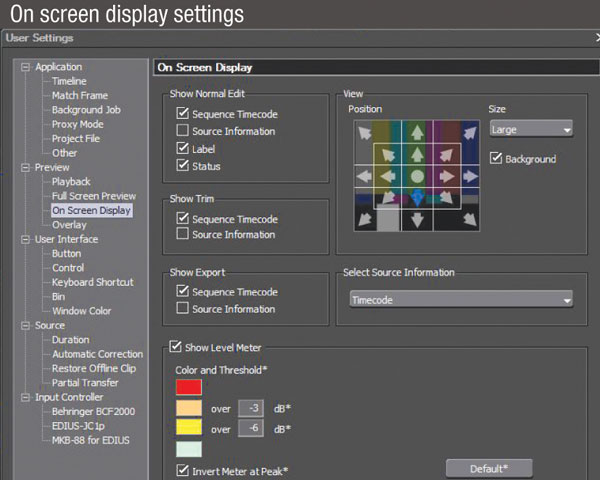Click the Default* button

pos(489,469)
